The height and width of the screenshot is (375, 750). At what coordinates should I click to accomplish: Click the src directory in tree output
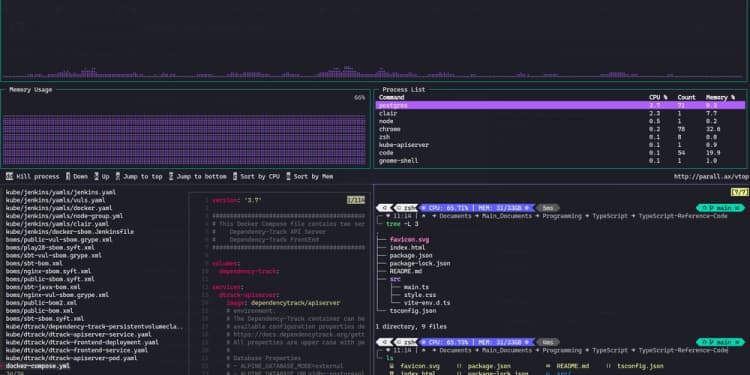pyautogui.click(x=395, y=279)
